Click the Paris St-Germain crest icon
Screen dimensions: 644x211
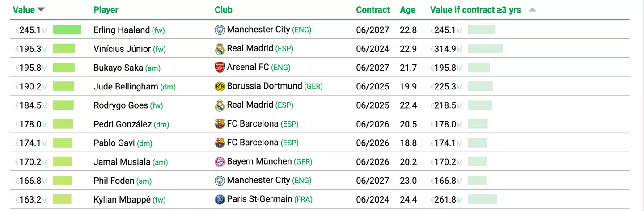(x=220, y=199)
